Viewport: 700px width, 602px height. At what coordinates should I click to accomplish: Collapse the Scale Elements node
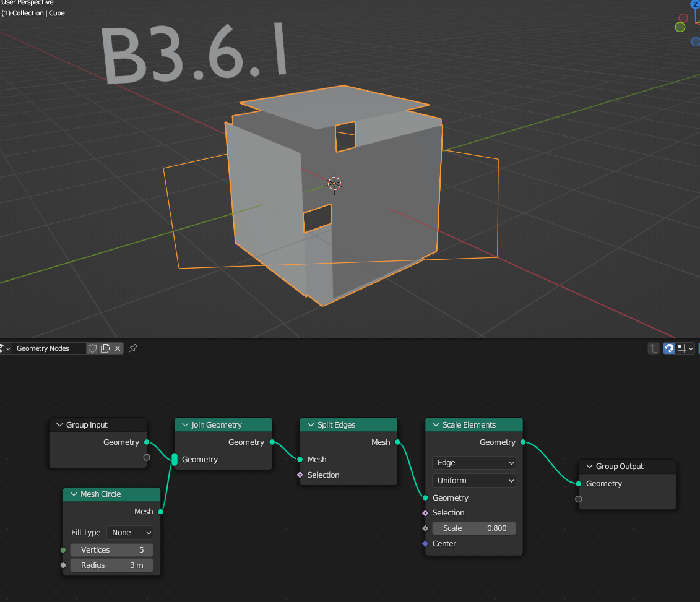(435, 425)
